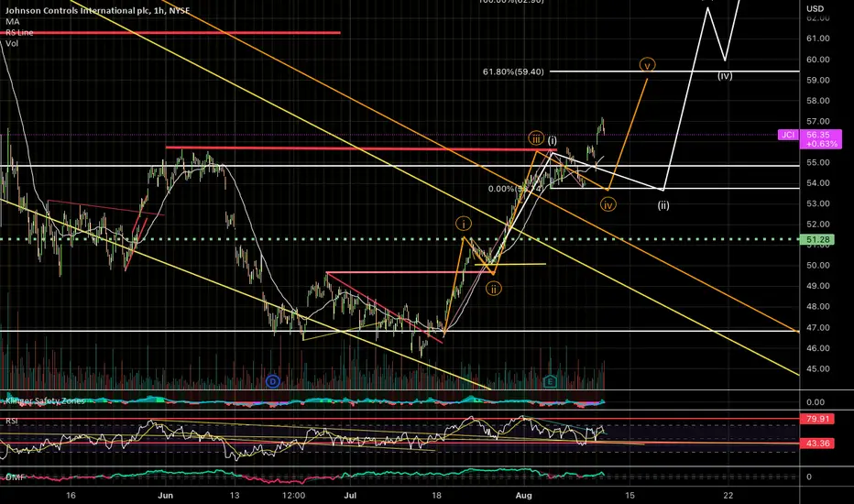
Task: Click the white '(i)' wave label
Action: pyautogui.click(x=552, y=140)
